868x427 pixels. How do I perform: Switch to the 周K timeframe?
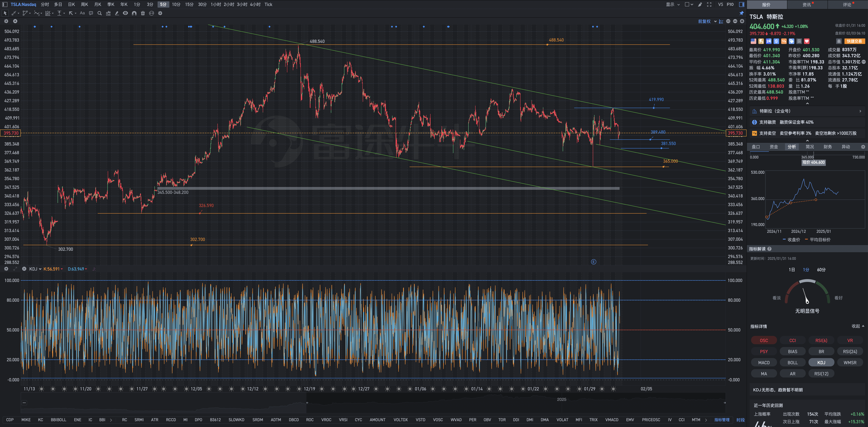click(x=85, y=4)
